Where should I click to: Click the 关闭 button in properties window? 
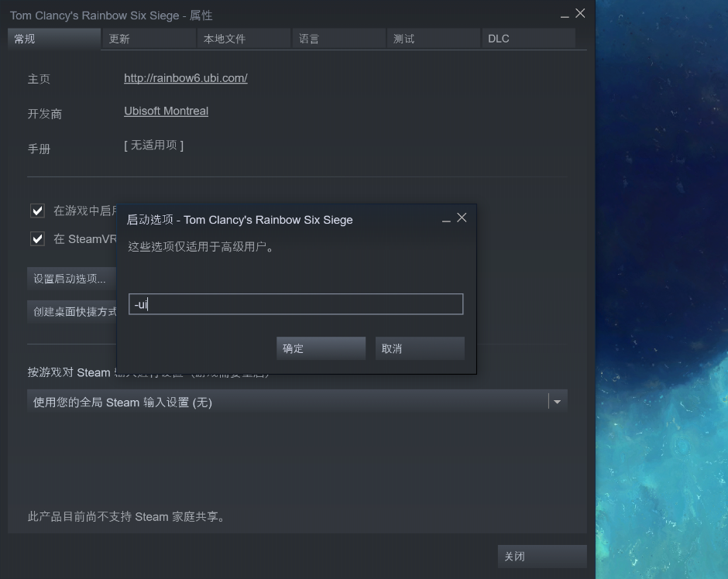(x=542, y=557)
